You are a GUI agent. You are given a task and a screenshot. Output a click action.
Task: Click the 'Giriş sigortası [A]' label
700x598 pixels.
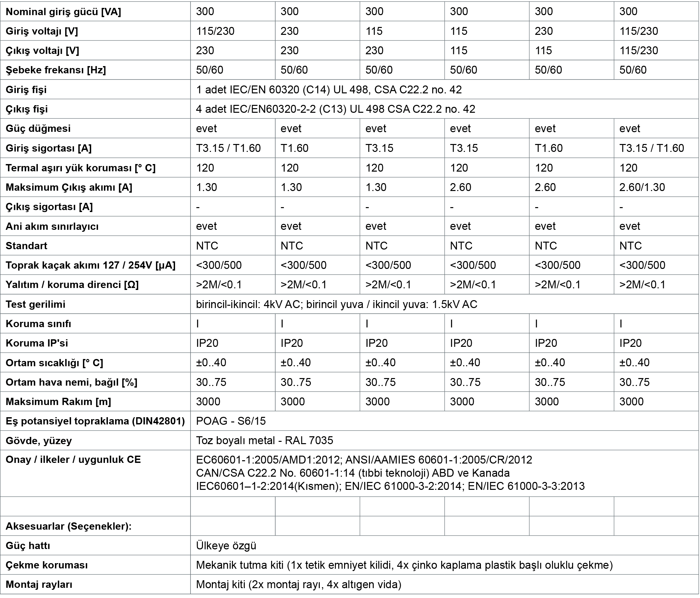point(49,148)
